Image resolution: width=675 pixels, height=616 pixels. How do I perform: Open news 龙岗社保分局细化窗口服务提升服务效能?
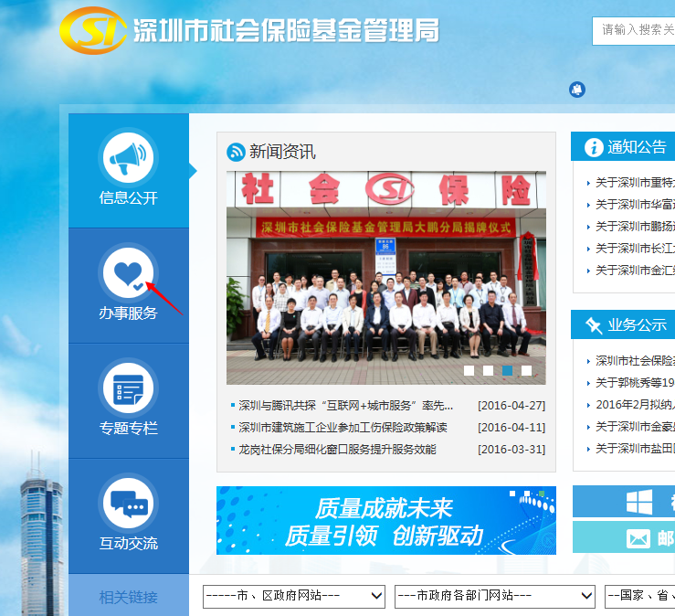[337, 450]
